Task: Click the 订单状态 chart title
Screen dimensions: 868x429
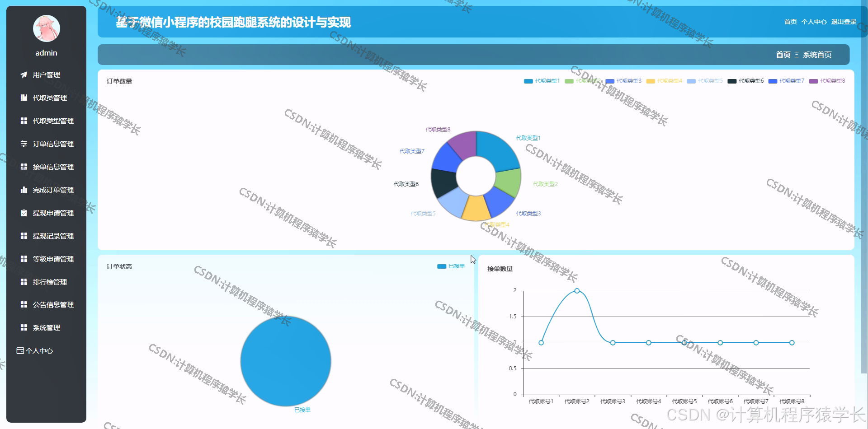Action: point(119,266)
